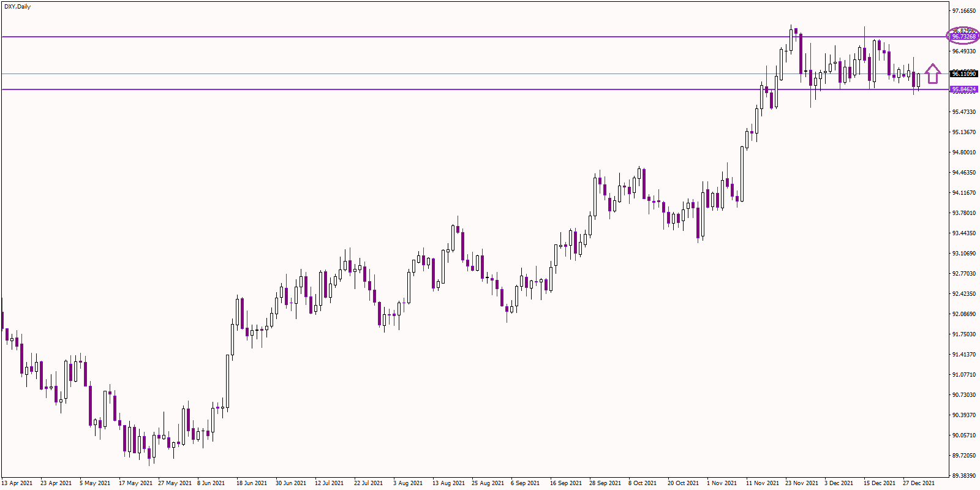Click the 90.05710 price axis label

pyautogui.click(x=964, y=435)
